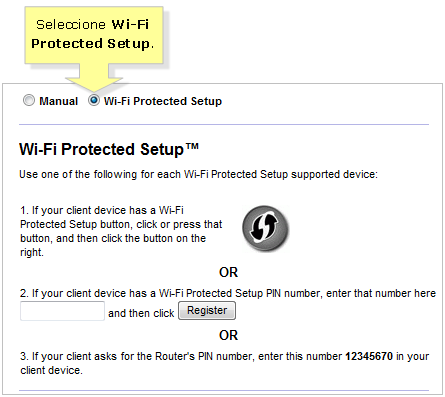This screenshot has height=397, width=445.
Task: Click the Register button
Action: (x=207, y=310)
